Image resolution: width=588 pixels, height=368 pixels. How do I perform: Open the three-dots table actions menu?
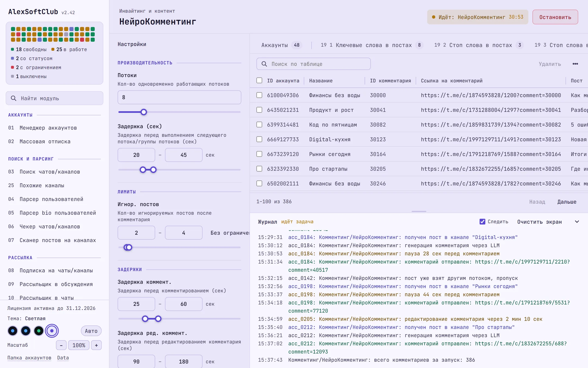tap(575, 64)
